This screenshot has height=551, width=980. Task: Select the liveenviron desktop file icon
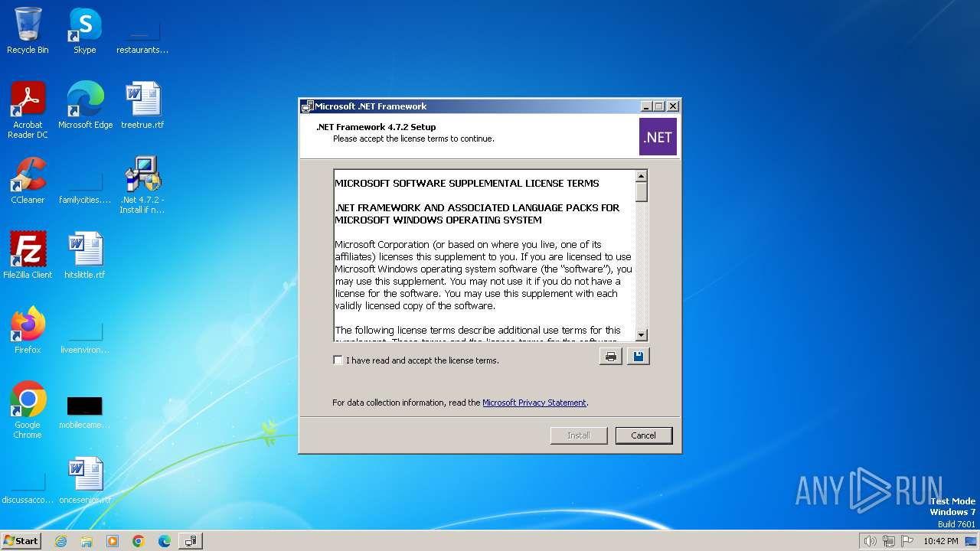85,338
